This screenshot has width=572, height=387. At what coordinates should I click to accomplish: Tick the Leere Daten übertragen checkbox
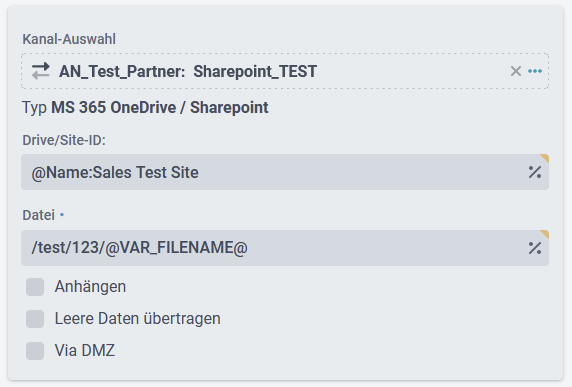(35, 319)
